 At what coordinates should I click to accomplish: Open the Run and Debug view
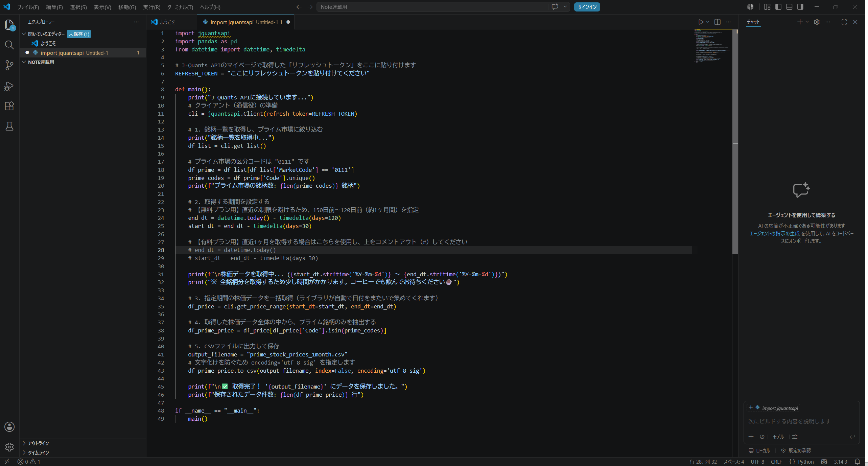point(9,86)
